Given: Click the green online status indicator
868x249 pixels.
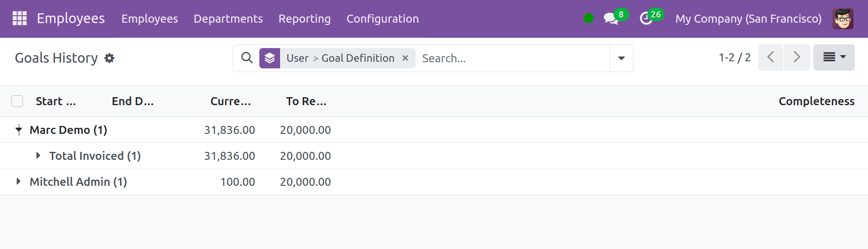Looking at the screenshot, I should (588, 18).
